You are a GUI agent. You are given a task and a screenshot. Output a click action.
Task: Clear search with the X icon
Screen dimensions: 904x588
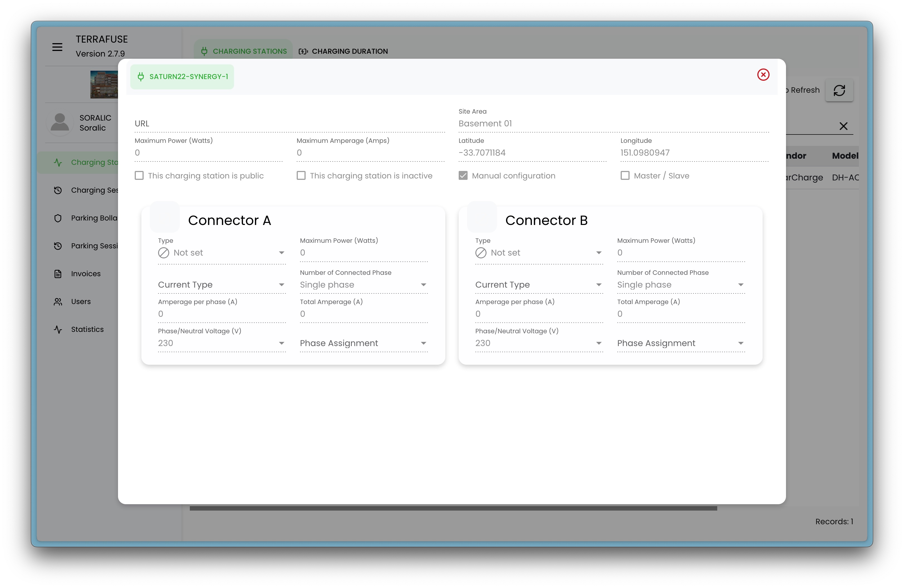point(843,126)
